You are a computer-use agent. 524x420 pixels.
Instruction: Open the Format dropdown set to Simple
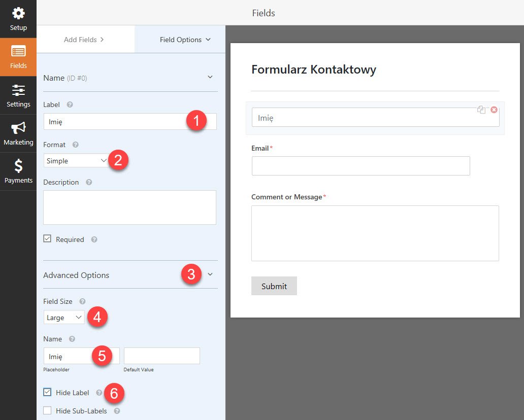click(x=76, y=161)
